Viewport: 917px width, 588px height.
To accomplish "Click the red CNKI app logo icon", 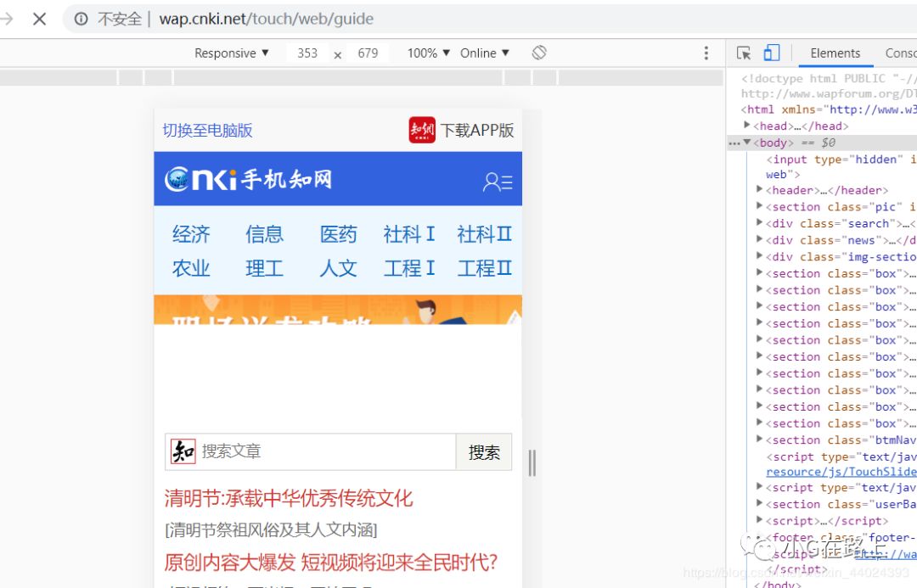I will 422,130.
